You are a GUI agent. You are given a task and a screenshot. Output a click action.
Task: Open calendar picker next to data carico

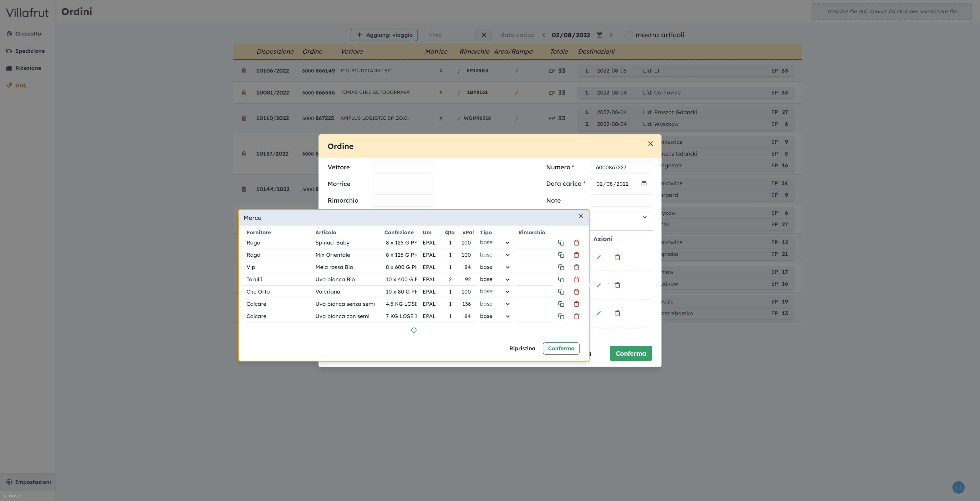[599, 35]
